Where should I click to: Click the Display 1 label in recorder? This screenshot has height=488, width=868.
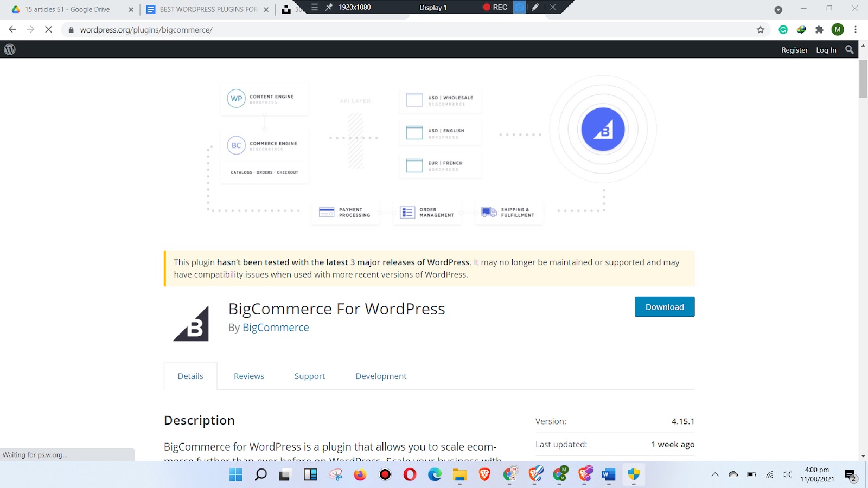[433, 8]
